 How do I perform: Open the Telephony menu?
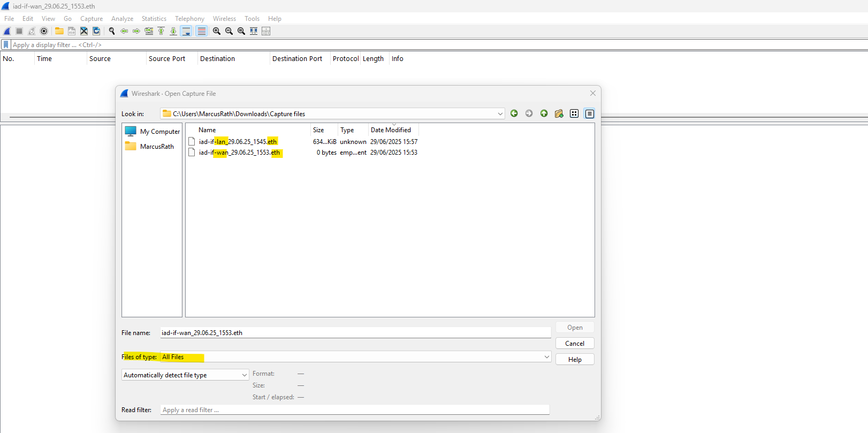189,19
